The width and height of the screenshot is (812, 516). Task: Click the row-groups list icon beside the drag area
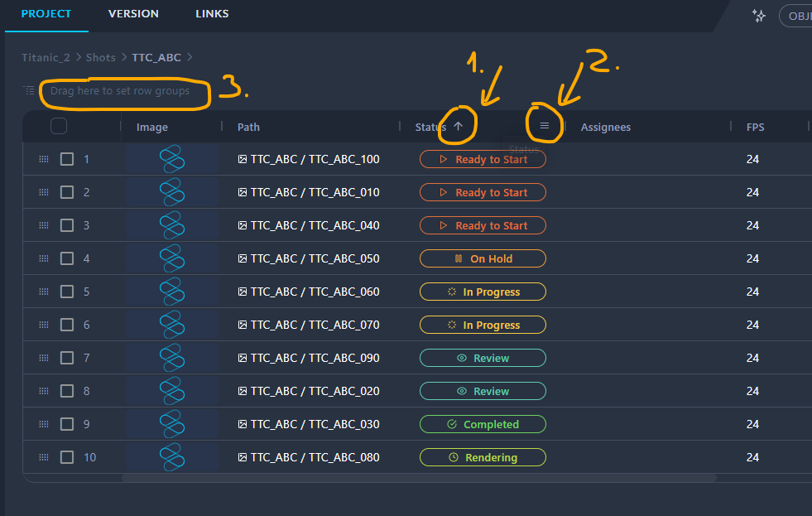30,90
